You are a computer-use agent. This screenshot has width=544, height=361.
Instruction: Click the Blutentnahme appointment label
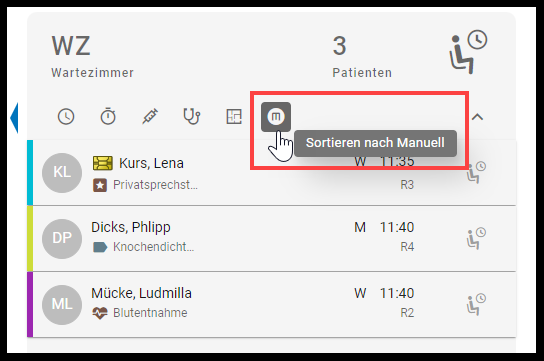point(150,313)
